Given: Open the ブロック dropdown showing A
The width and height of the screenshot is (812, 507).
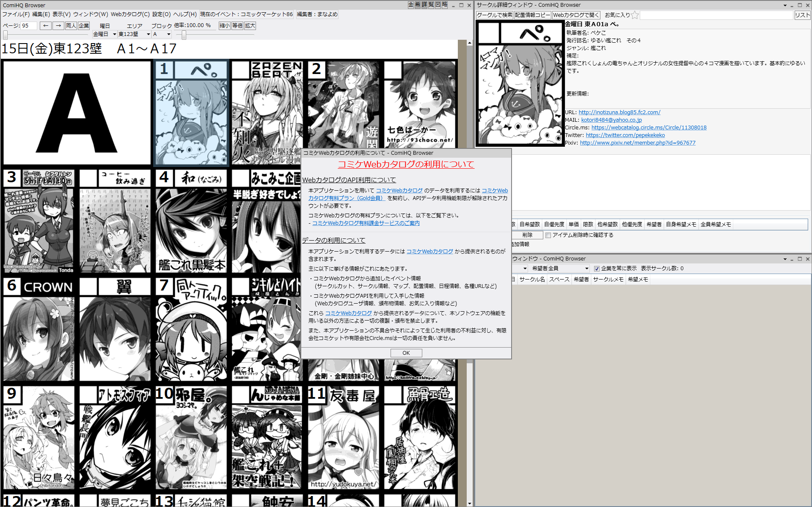Looking at the screenshot, I should coord(162,34).
